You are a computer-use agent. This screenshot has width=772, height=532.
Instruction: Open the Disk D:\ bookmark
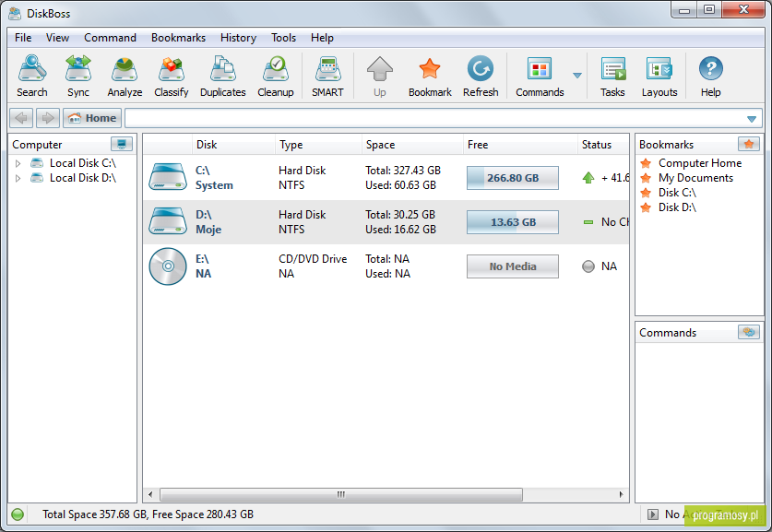[678, 207]
